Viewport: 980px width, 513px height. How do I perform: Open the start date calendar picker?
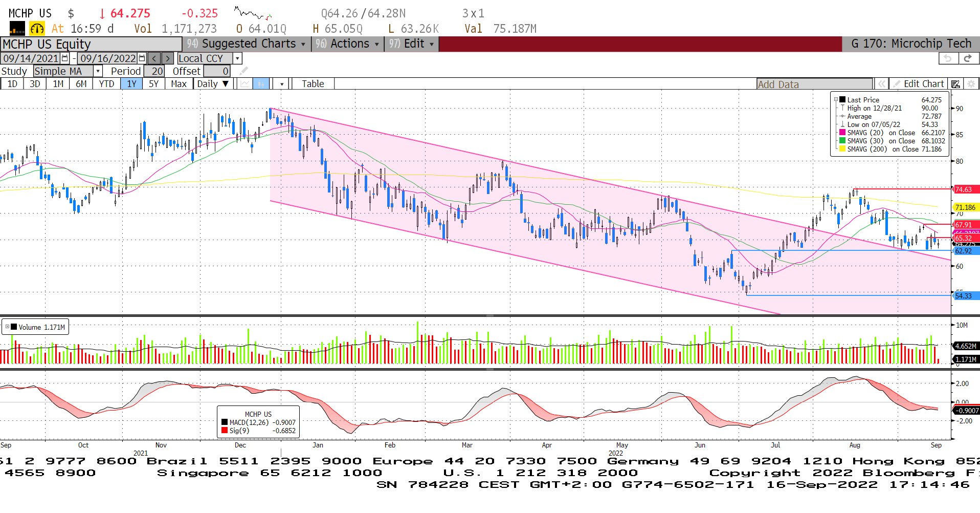(65, 58)
